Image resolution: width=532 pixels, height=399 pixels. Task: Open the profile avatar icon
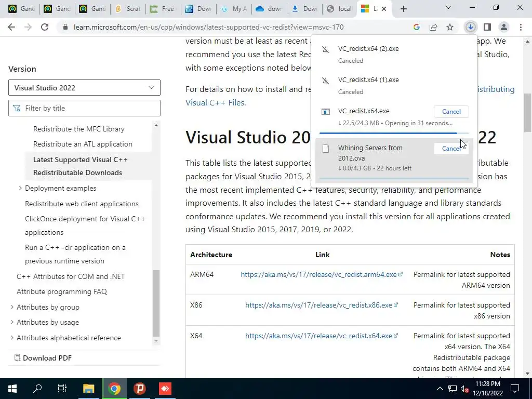[x=504, y=27]
